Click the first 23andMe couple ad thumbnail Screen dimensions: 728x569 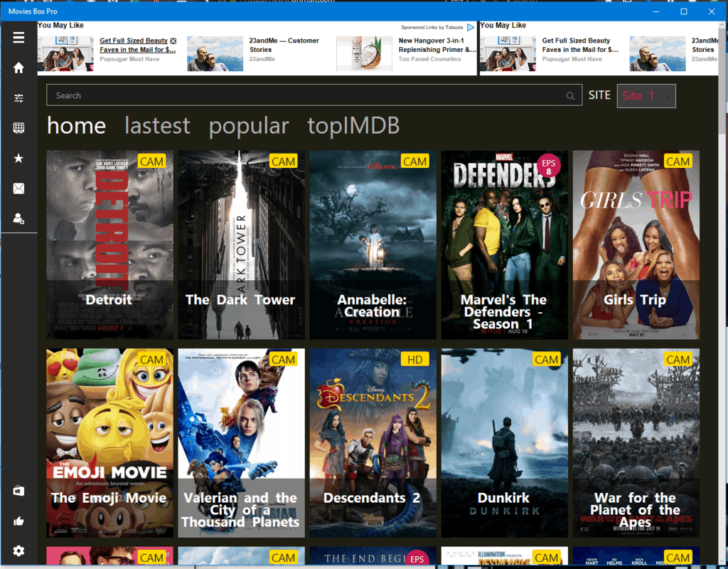point(215,54)
